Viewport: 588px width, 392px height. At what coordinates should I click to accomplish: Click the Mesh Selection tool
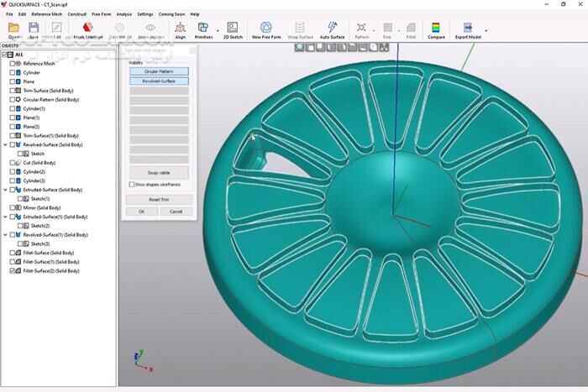click(87, 29)
